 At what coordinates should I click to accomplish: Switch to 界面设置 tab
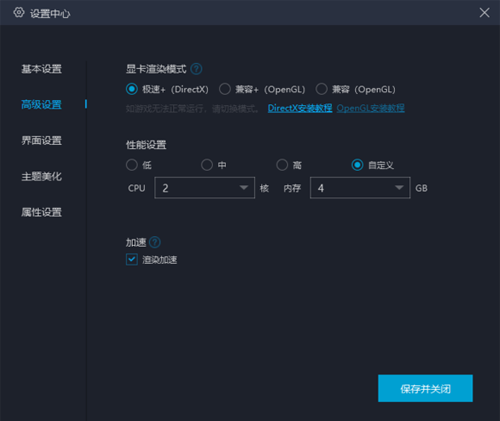[x=41, y=140]
